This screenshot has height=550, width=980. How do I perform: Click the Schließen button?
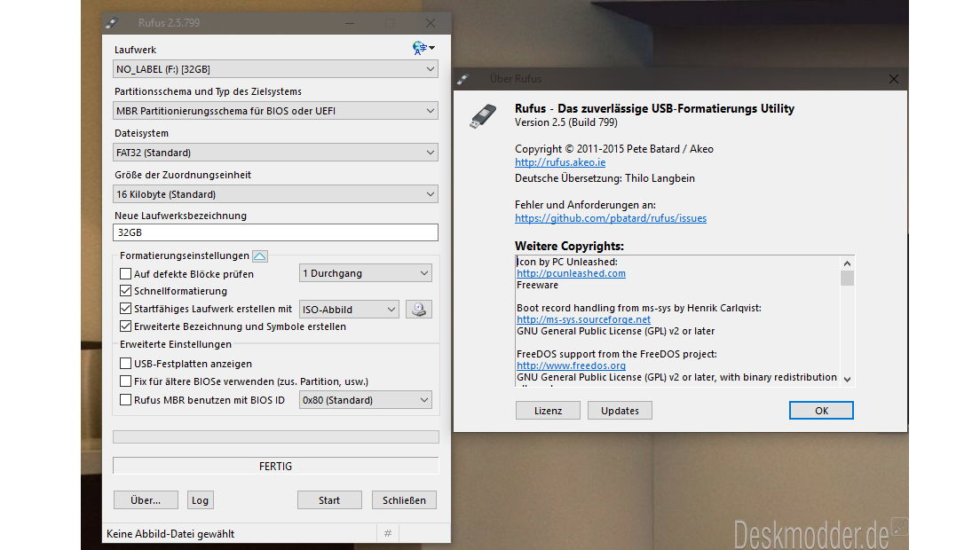[x=405, y=500]
